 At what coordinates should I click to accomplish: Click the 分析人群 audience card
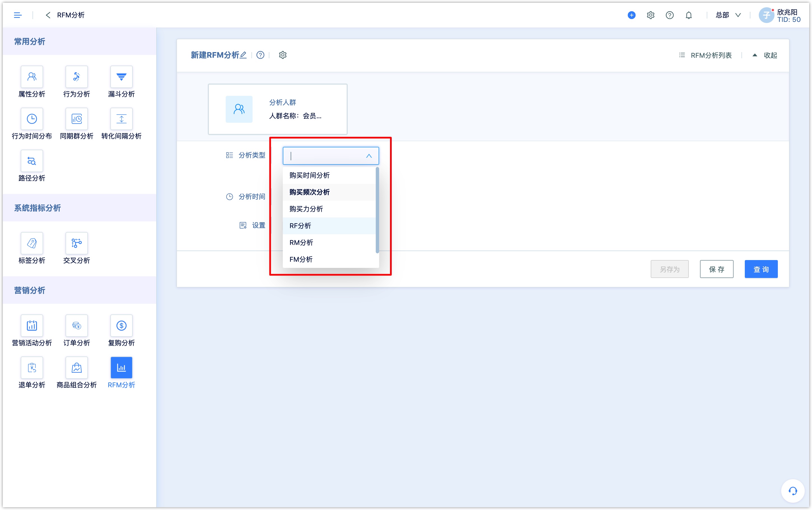[278, 109]
